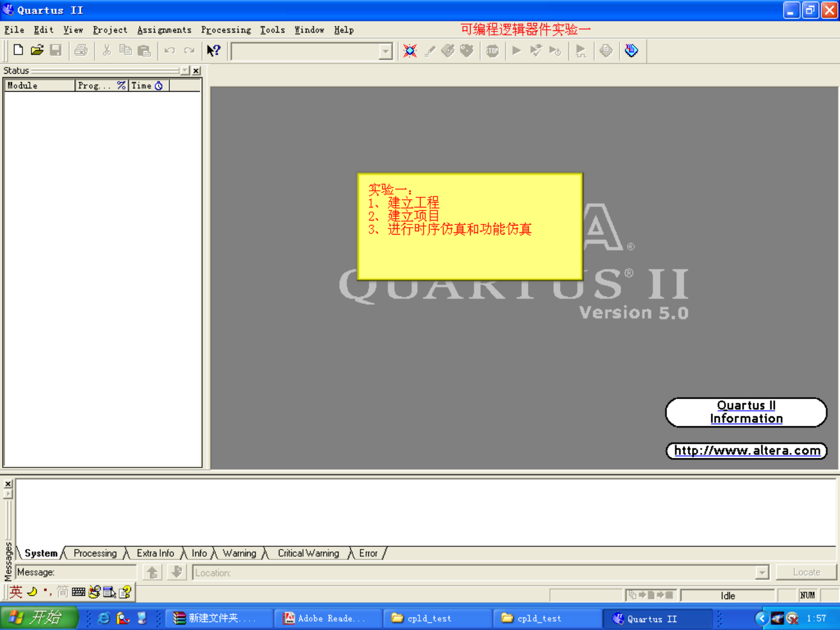This screenshot has width=840, height=630.
Task: Click the Time column header
Action: (148, 85)
